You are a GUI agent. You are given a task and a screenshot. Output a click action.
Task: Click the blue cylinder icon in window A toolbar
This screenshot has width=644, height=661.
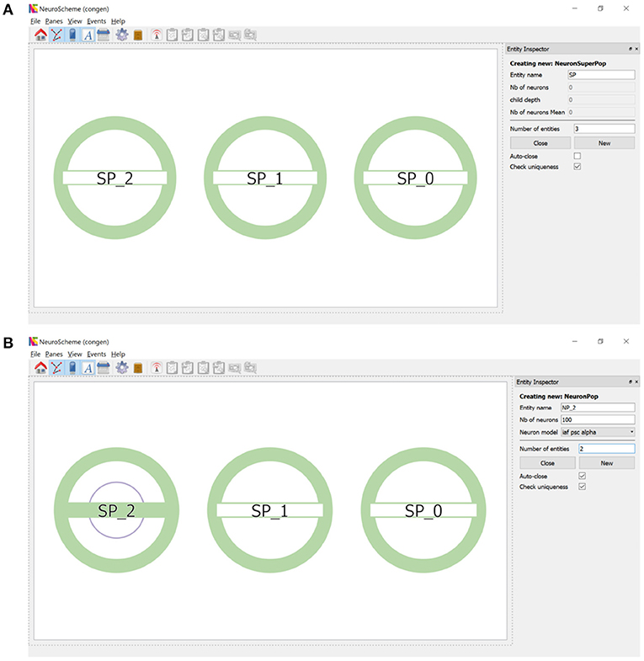[x=72, y=35]
